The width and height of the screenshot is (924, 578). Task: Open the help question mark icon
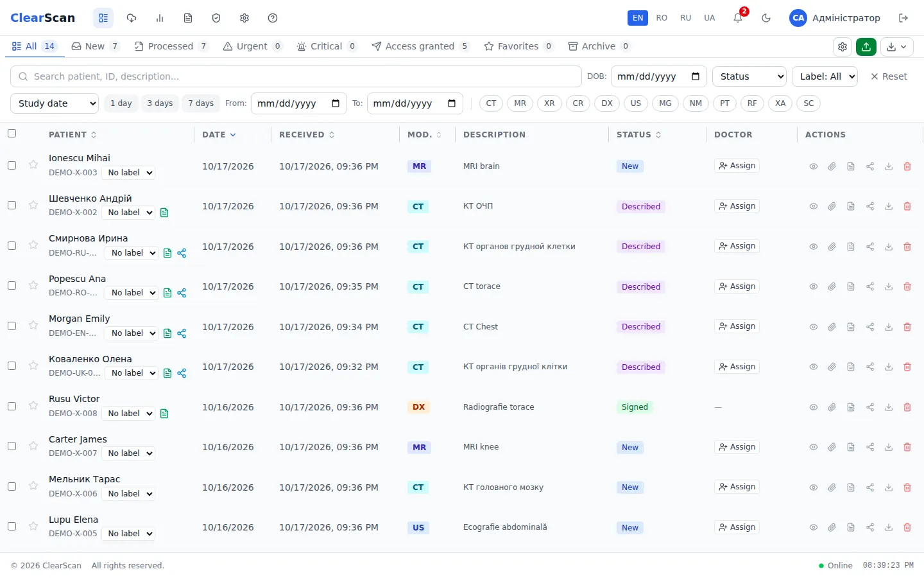pyautogui.click(x=273, y=18)
